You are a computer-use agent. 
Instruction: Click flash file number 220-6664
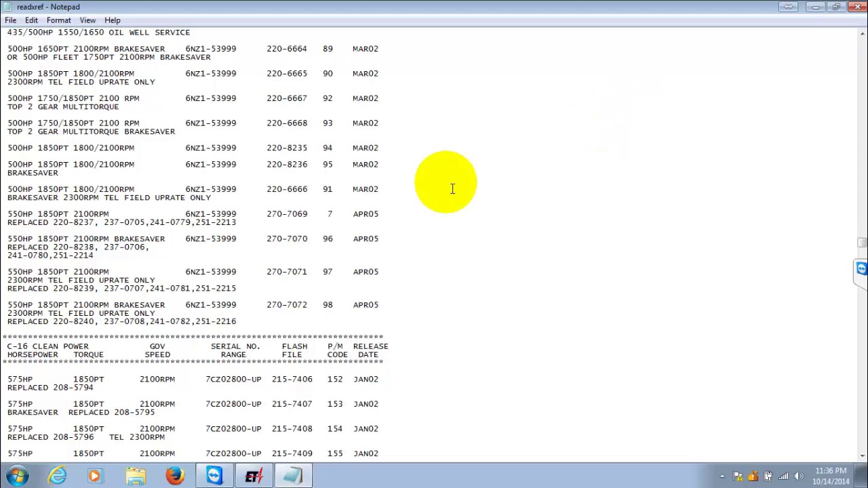[x=287, y=49]
